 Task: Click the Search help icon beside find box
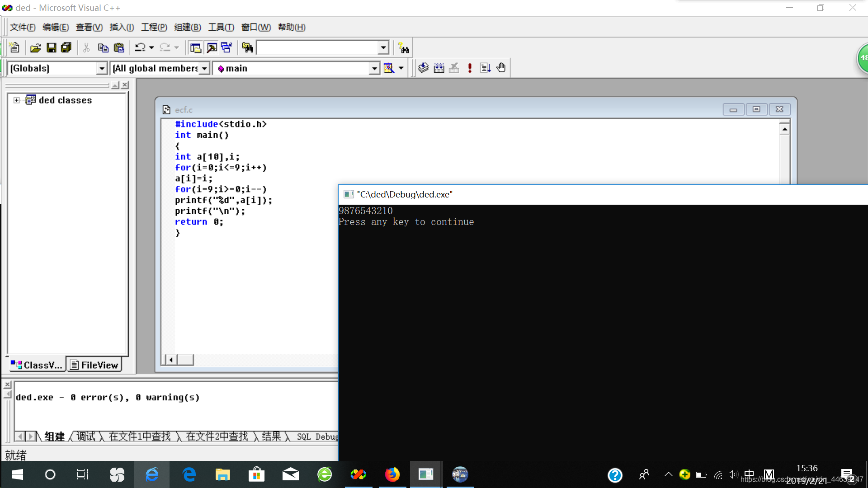[x=403, y=47]
